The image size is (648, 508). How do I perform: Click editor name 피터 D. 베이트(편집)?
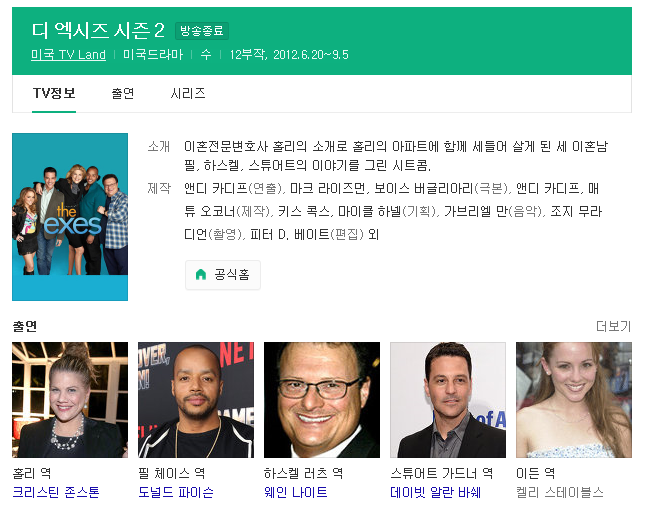(307, 234)
